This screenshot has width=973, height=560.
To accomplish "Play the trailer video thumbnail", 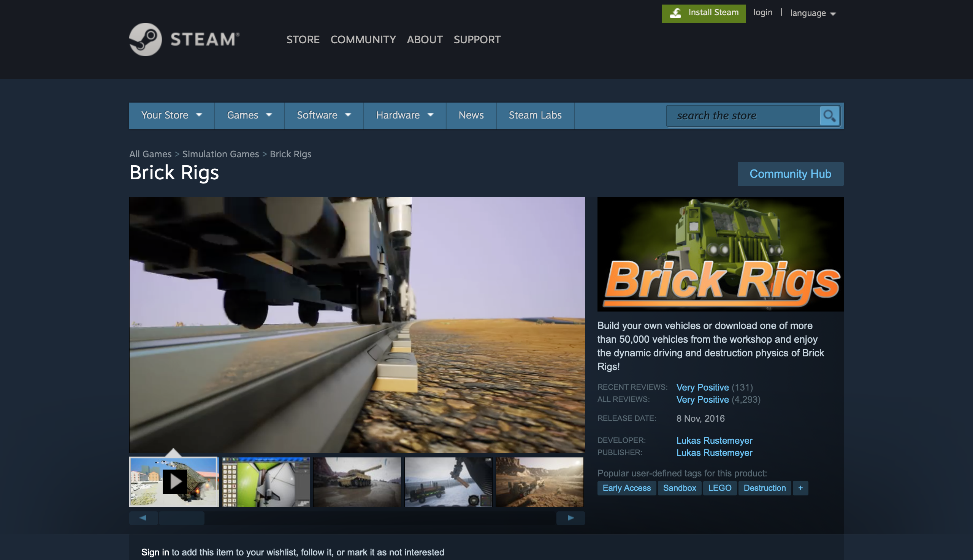I will [x=174, y=481].
